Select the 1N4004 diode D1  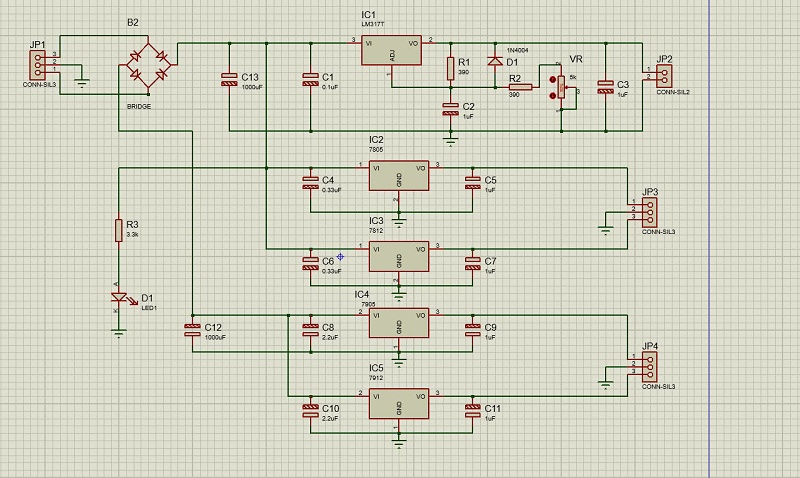(495, 61)
